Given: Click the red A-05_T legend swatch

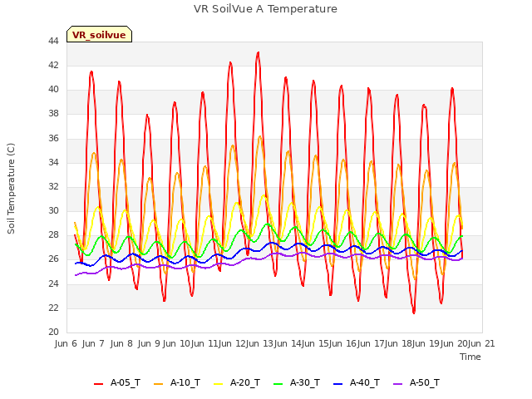Looking at the screenshot, I should point(98,384).
